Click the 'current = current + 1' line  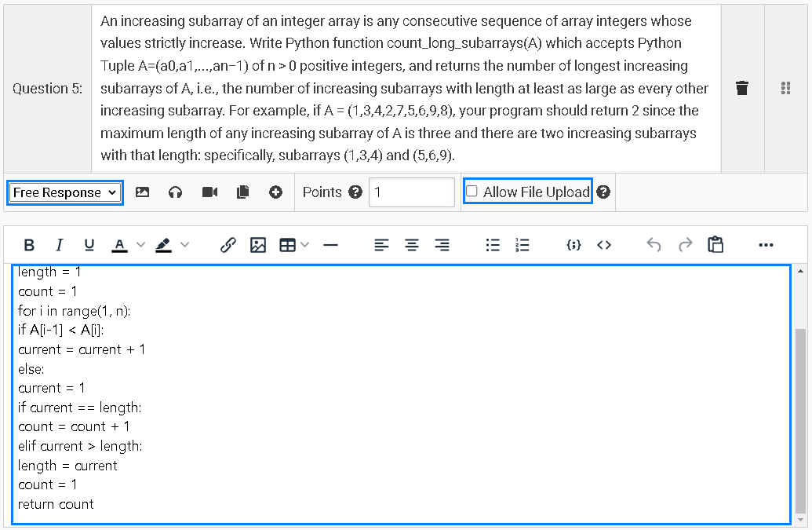click(82, 349)
